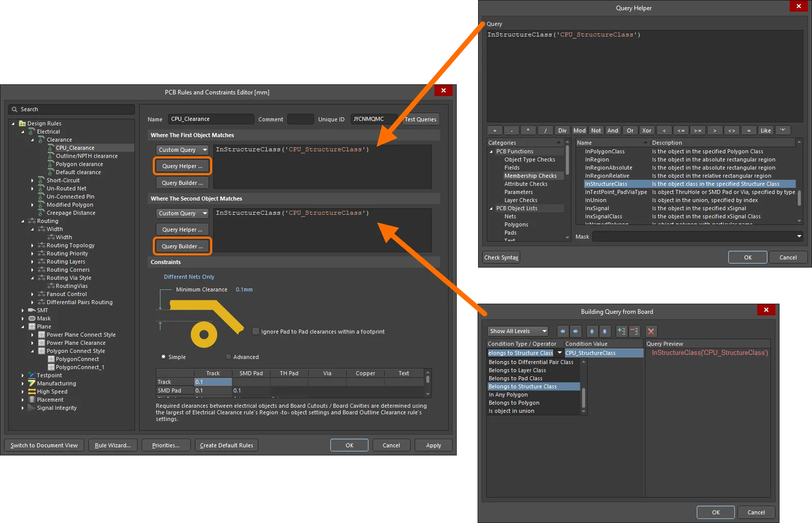The height and width of the screenshot is (523, 812).
Task: Click the Placement category icon
Action: click(x=32, y=400)
